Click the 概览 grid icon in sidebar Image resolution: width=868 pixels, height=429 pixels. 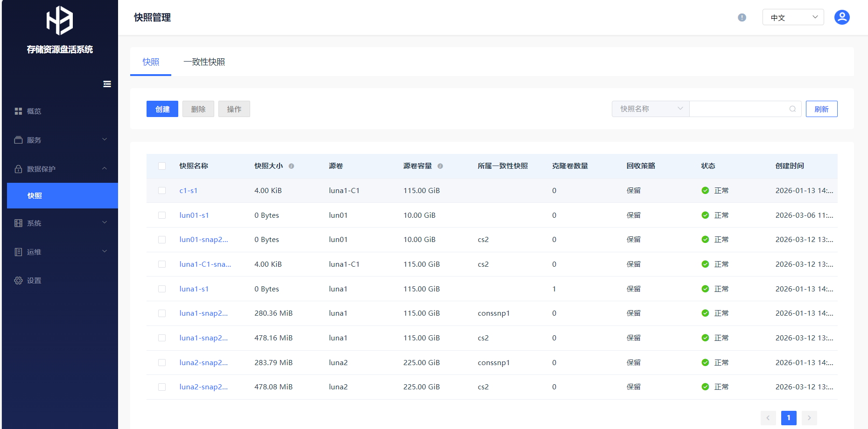(18, 111)
